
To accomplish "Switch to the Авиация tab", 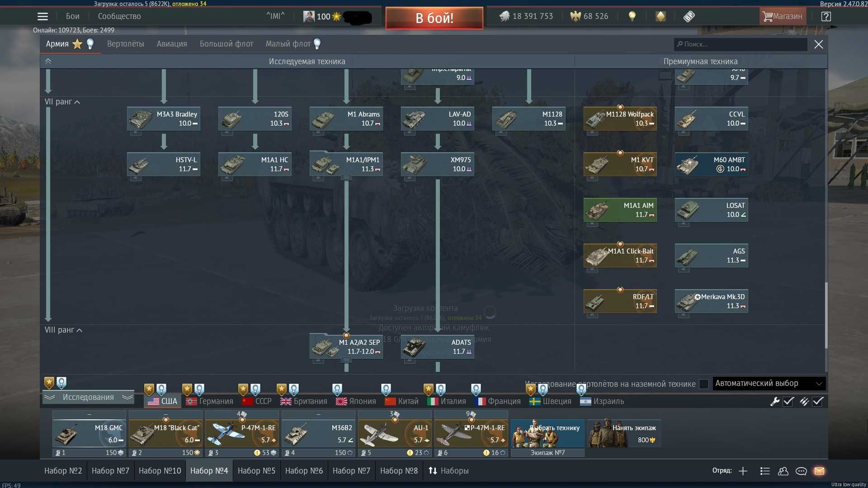I will pos(172,44).
